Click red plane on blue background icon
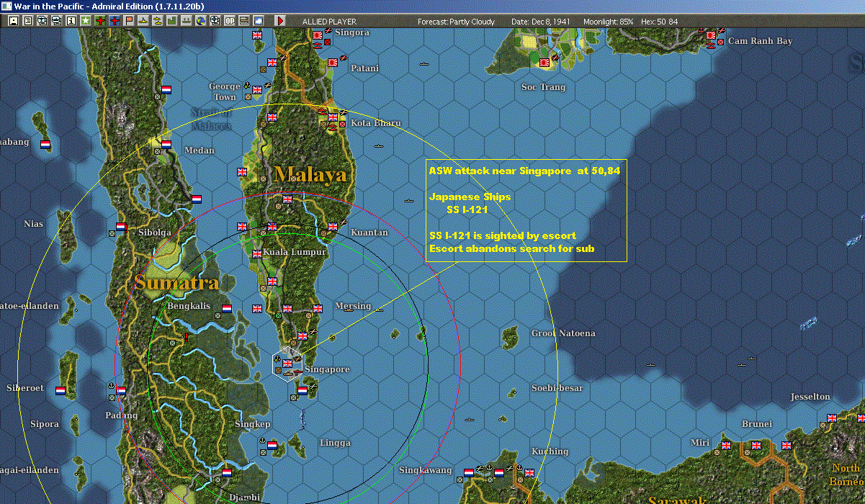 (x=115, y=21)
